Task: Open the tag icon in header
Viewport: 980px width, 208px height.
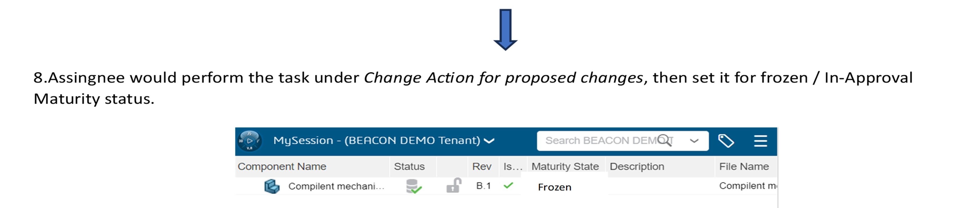Action: pyautogui.click(x=726, y=141)
